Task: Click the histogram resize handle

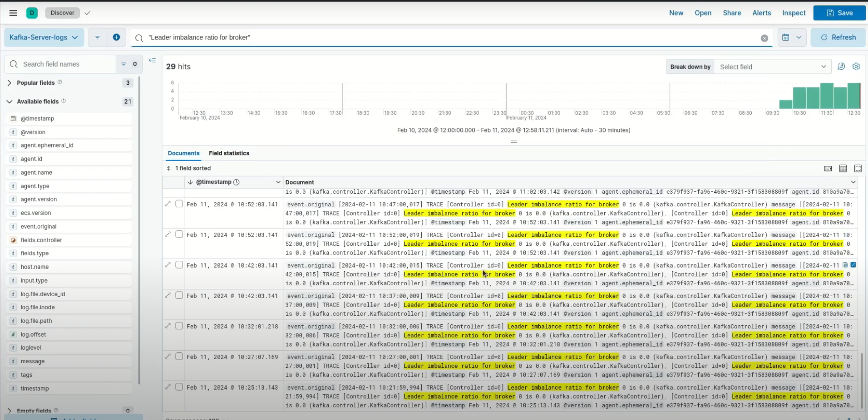Action: click(x=514, y=142)
